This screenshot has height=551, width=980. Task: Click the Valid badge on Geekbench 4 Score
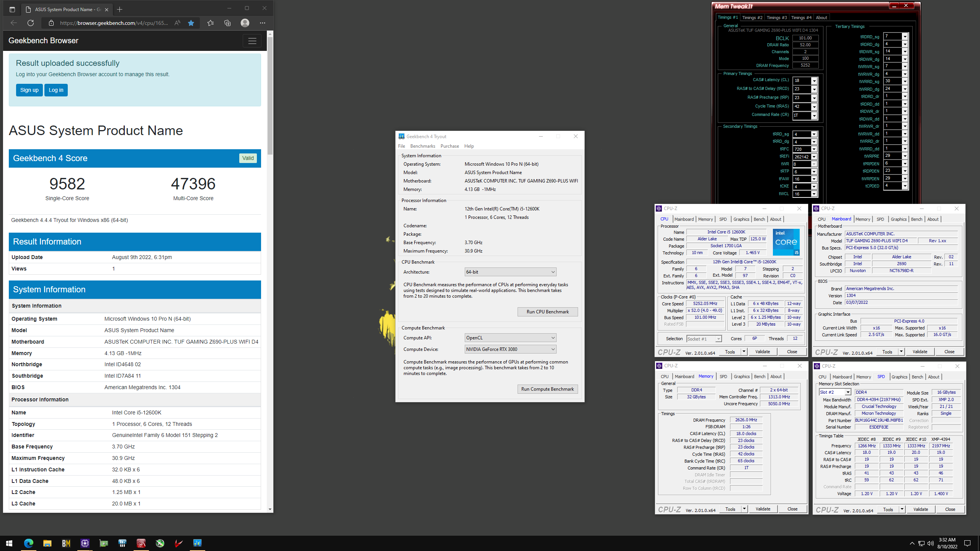(248, 158)
